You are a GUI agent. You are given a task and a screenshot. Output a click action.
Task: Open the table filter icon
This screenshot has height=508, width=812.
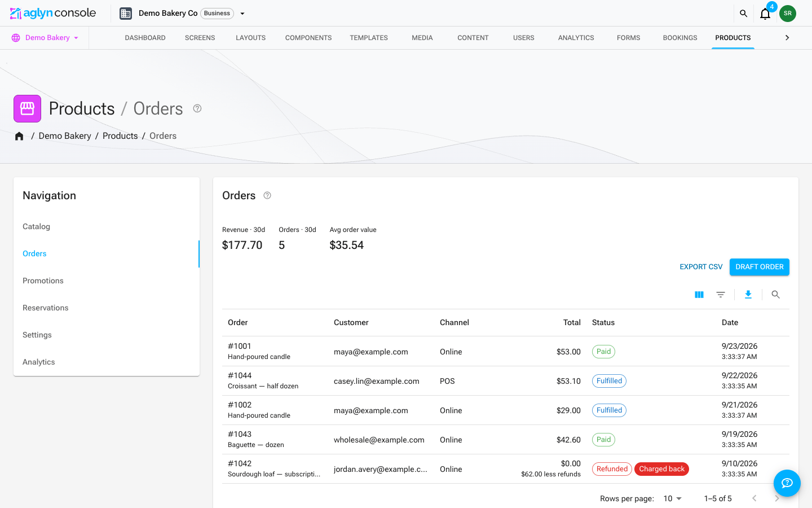point(721,295)
